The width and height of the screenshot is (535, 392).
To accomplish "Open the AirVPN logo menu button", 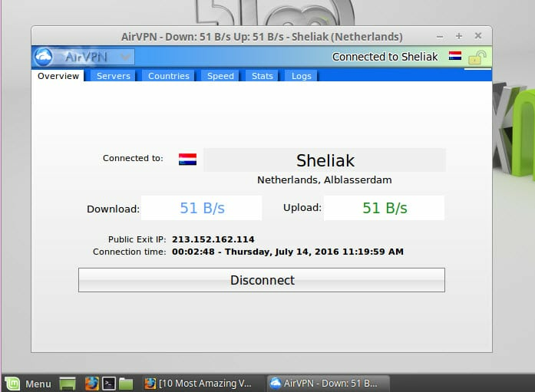I will pos(83,57).
